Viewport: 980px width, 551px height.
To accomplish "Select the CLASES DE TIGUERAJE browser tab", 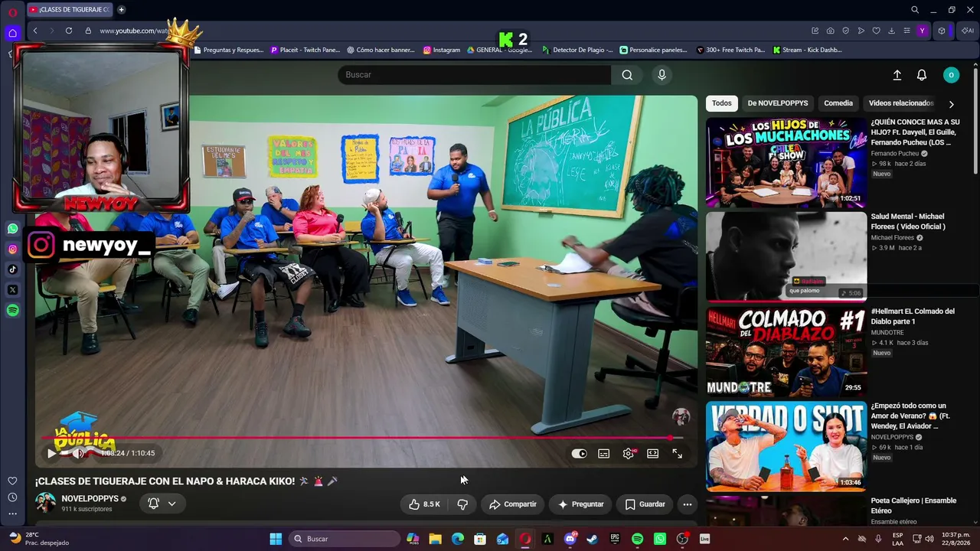I will [70, 10].
